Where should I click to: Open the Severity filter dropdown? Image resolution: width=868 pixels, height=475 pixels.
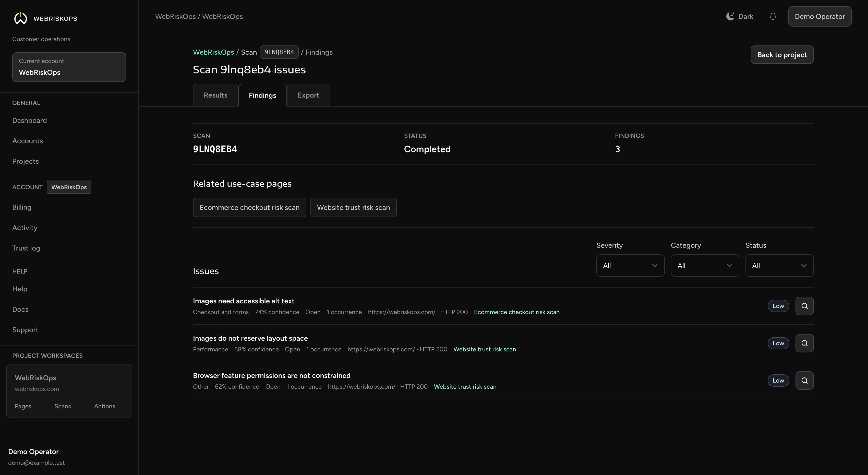tap(630, 266)
